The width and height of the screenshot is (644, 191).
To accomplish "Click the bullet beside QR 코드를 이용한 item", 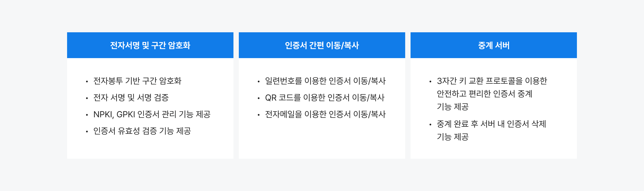I will pos(259,98).
